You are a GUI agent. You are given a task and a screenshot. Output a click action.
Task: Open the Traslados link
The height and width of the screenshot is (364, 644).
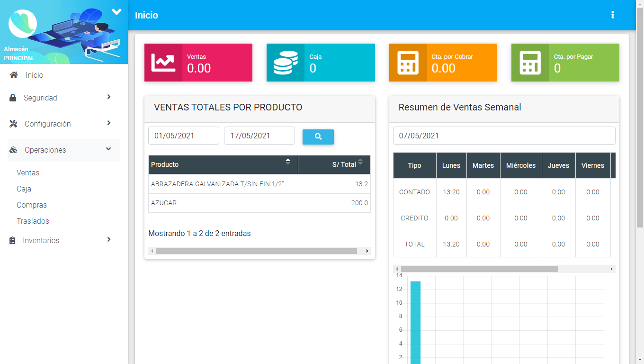(33, 221)
